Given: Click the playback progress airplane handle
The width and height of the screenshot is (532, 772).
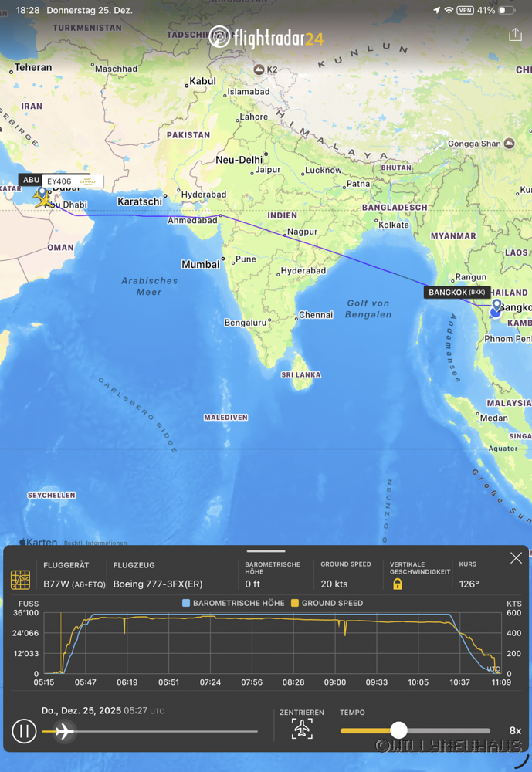Looking at the screenshot, I should coord(64,731).
